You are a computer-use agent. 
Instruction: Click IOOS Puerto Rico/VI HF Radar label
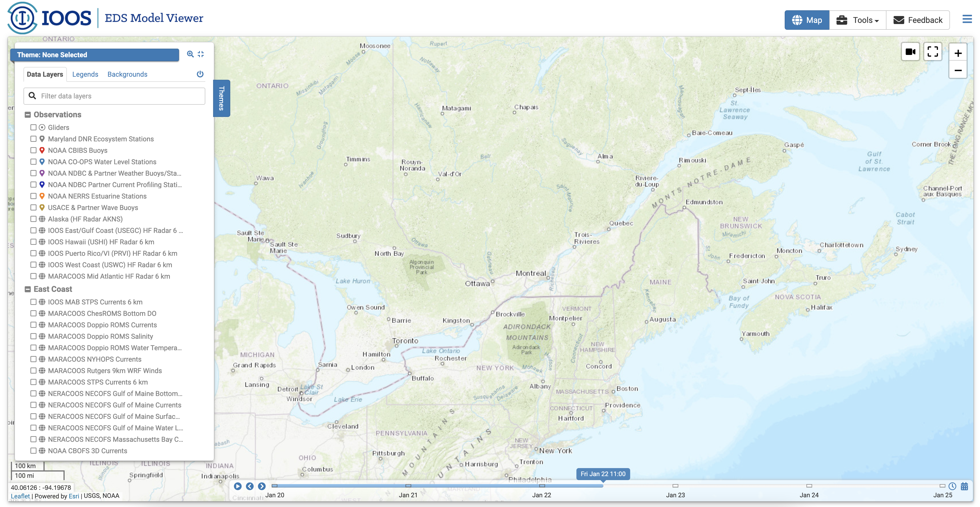(113, 254)
